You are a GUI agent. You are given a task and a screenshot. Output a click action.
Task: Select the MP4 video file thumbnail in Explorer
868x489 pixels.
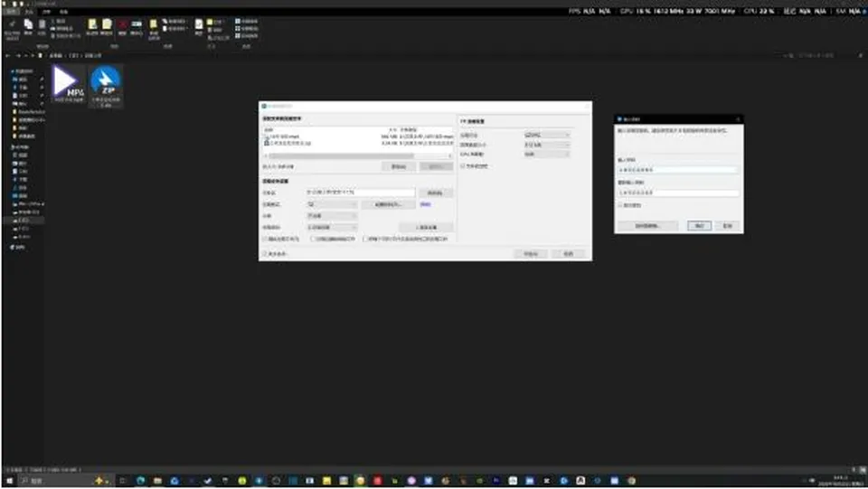[x=69, y=83]
